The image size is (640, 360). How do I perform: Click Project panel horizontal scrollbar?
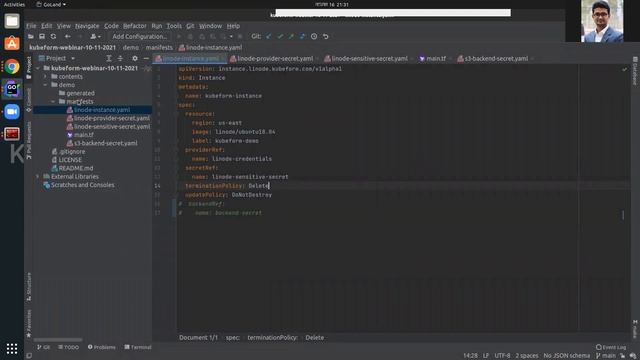58,340
